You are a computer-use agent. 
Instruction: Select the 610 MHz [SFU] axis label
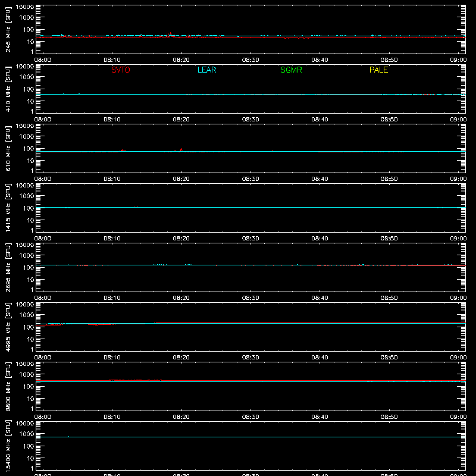(8, 148)
